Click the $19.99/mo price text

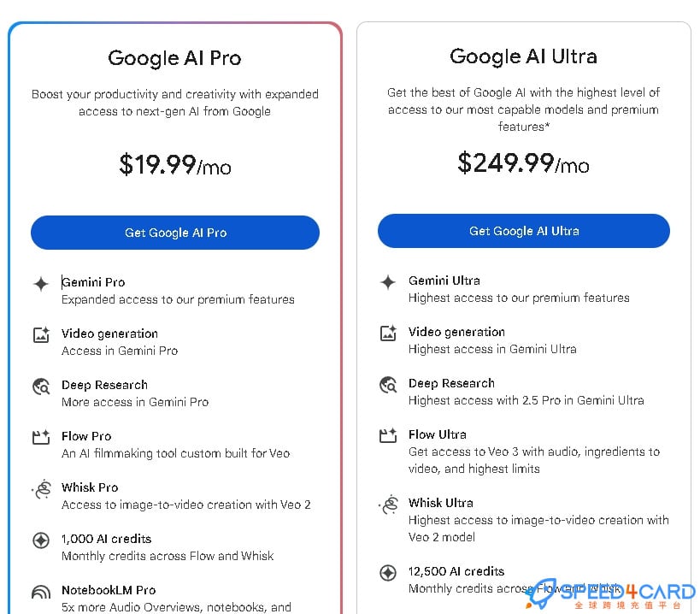[175, 165]
